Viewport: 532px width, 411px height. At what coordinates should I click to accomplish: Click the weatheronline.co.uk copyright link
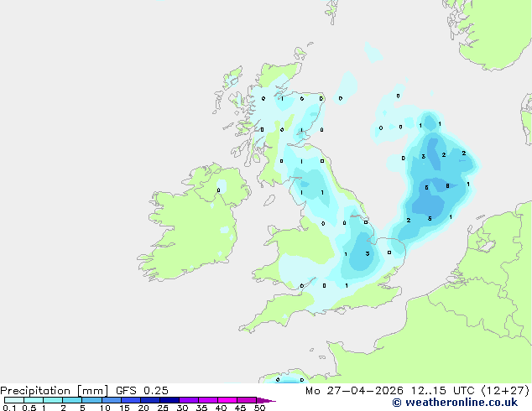455,403
